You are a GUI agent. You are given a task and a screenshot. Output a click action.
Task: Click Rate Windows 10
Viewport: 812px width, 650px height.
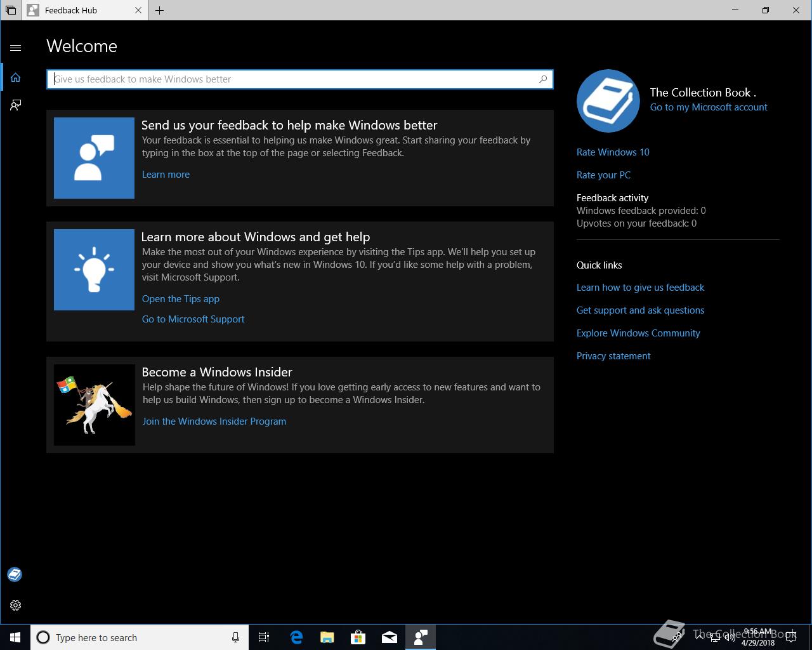[613, 152]
